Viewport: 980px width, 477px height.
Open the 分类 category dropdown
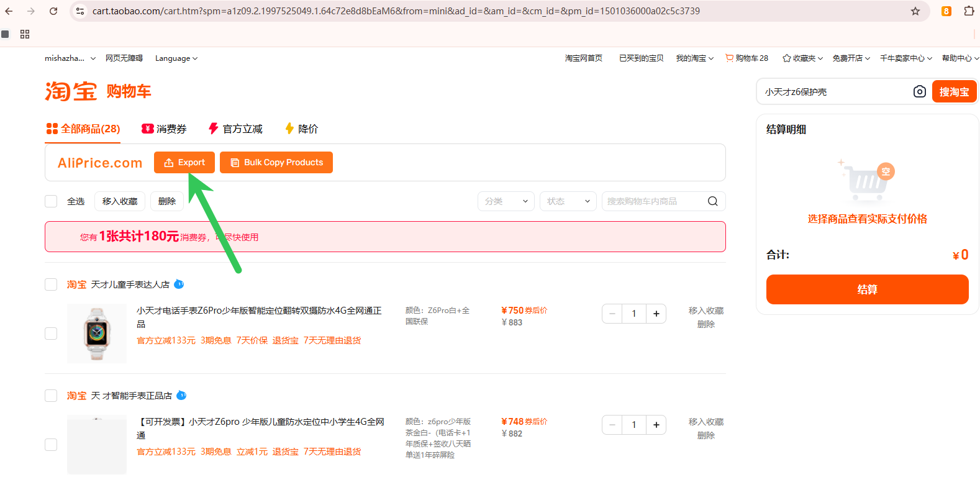pos(506,201)
